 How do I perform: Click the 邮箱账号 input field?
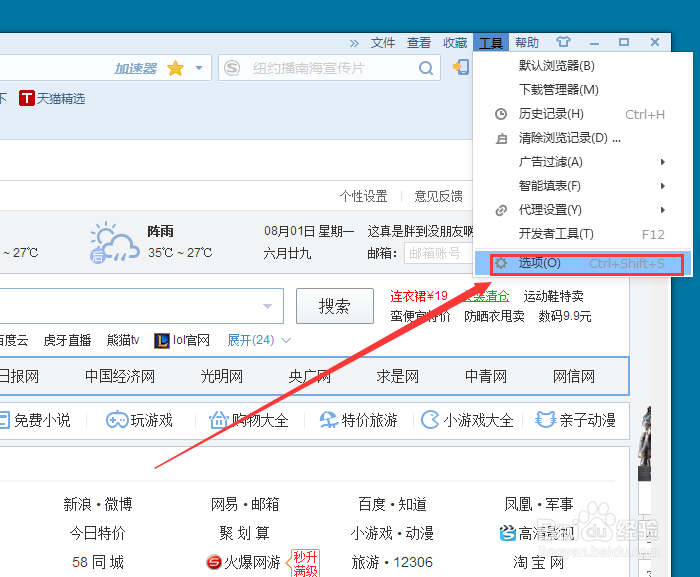[x=439, y=253]
